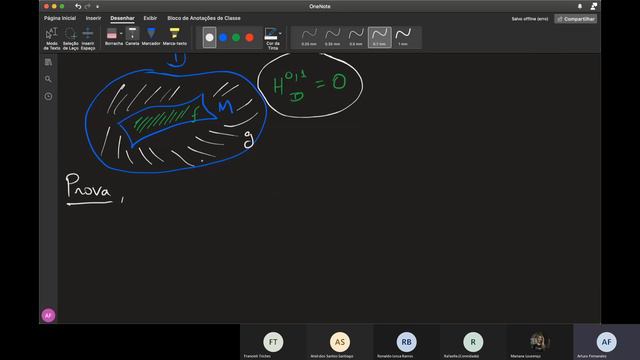Click the Compartilhar share button
The image size is (640, 360).
pyautogui.click(x=576, y=19)
